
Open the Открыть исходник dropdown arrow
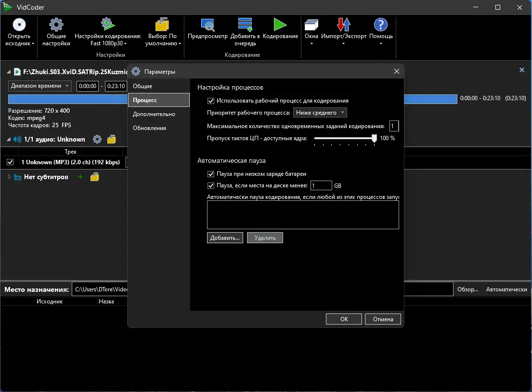(33, 44)
